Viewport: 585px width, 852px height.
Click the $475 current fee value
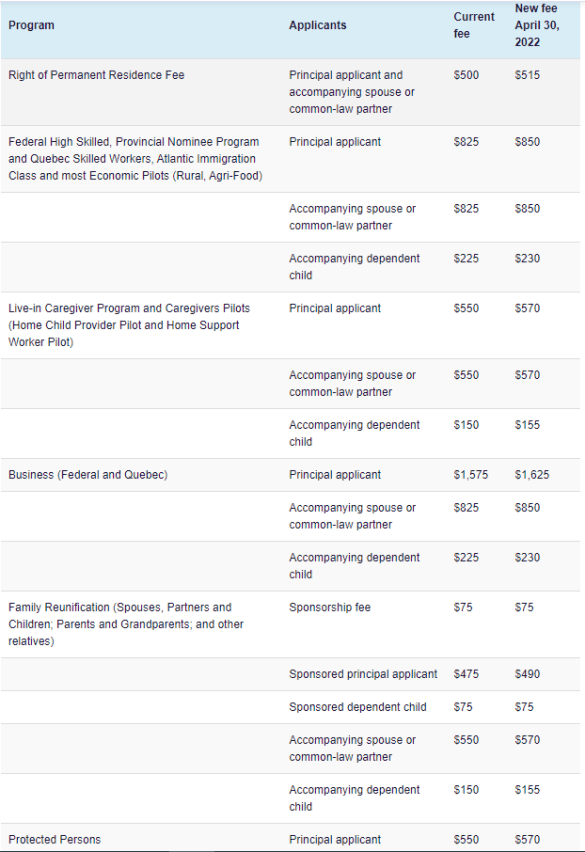(466, 674)
